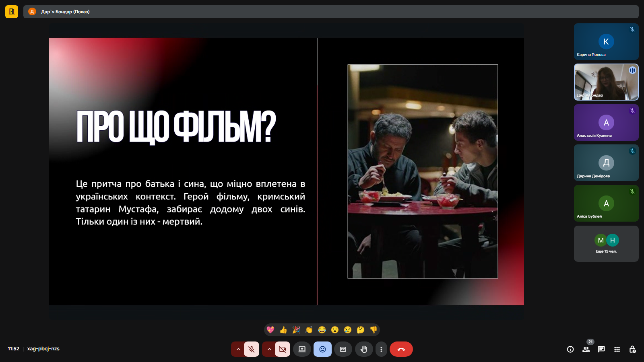644x362 pixels.
Task: Open the activities grid icon
Action: [x=617, y=349]
